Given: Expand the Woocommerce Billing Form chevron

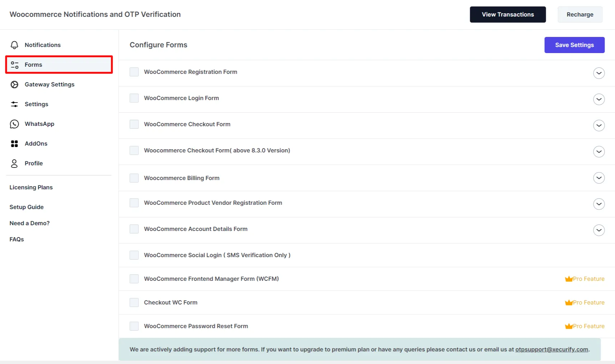Looking at the screenshot, I should pyautogui.click(x=599, y=178).
